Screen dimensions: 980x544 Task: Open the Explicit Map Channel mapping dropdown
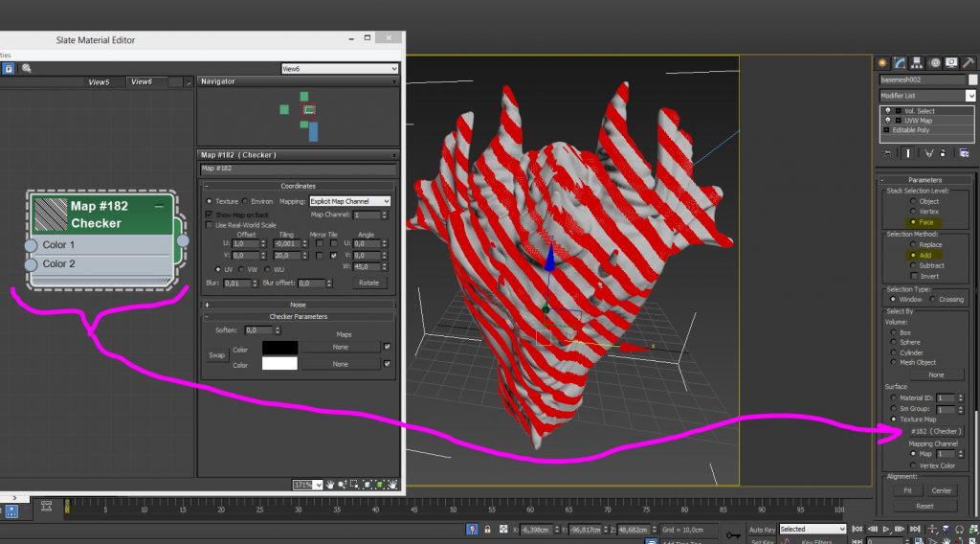349,202
